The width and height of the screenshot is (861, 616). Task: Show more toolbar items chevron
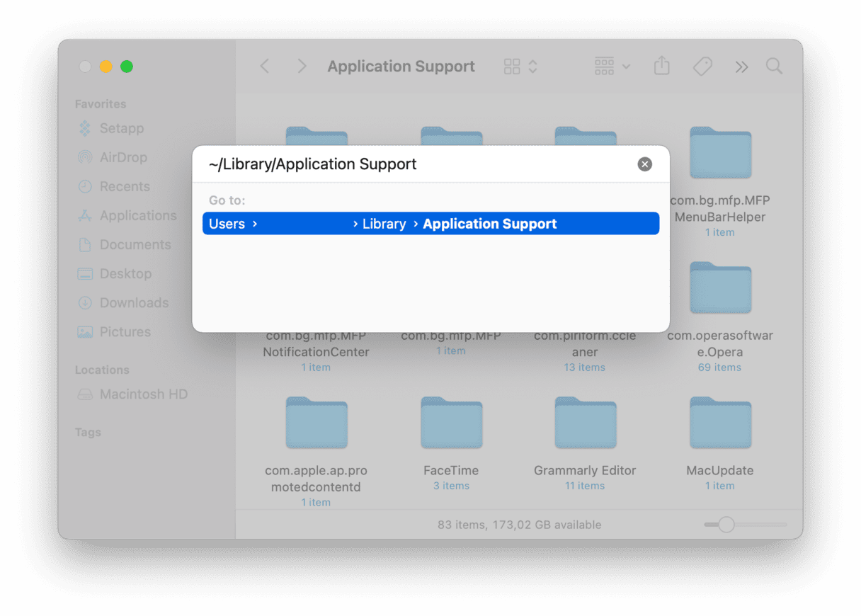[741, 67]
